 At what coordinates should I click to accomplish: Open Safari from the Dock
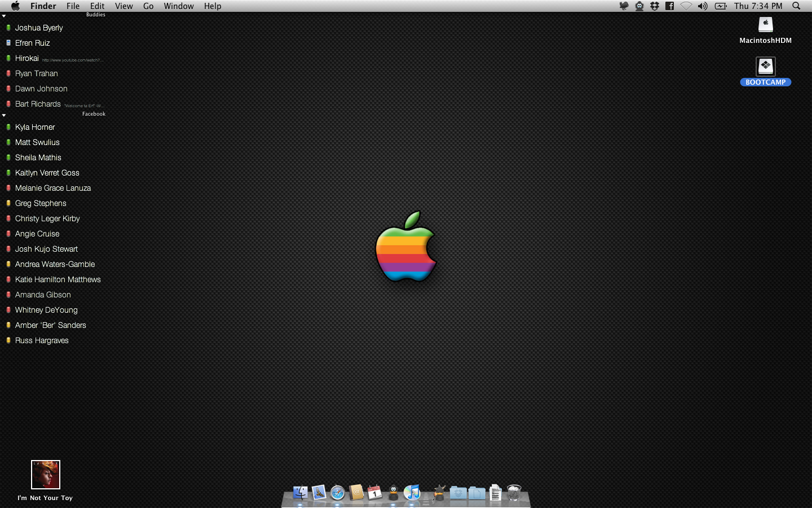[337, 493]
